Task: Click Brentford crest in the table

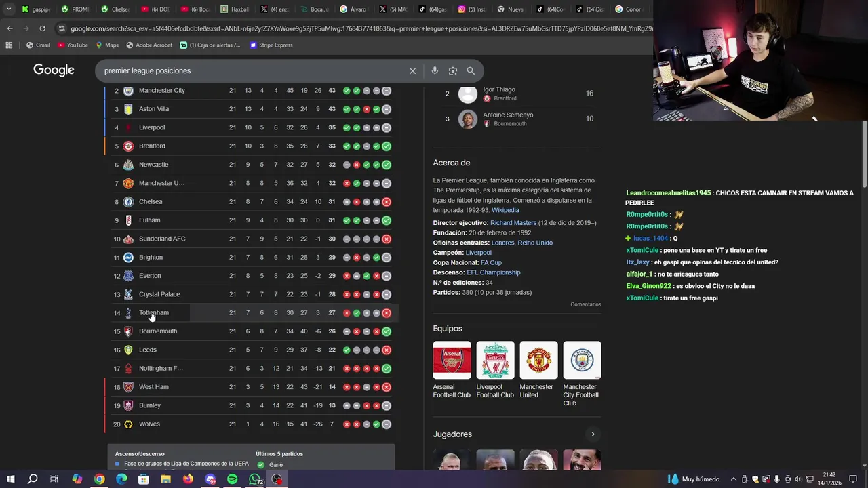Action: (128, 146)
